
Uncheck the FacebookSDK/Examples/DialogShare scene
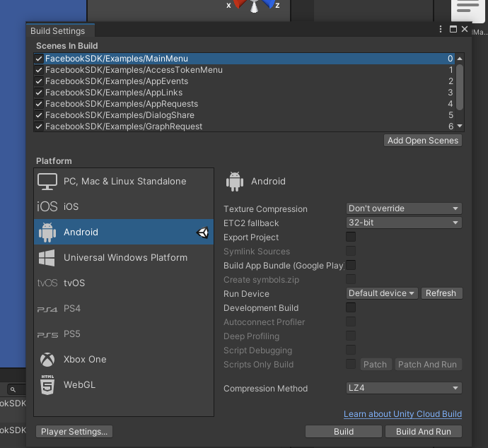coord(39,115)
